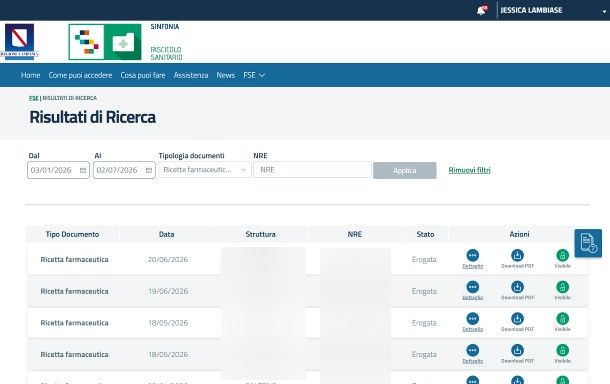
Task: Click the Stato column header
Action: coord(425,234)
